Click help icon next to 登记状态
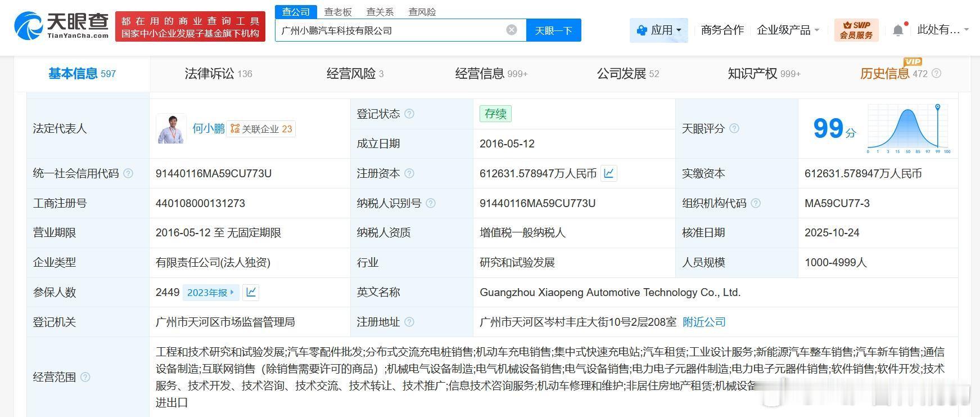 point(409,114)
